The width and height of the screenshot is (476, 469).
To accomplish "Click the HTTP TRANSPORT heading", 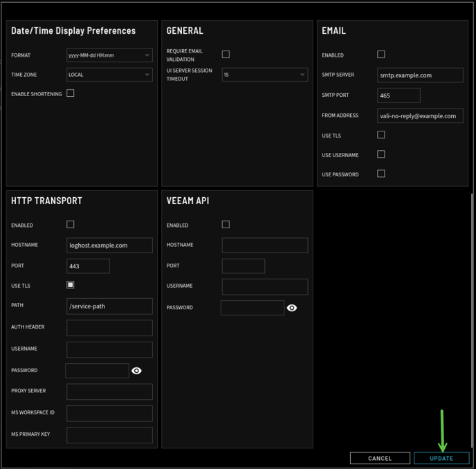I will tap(46, 201).
